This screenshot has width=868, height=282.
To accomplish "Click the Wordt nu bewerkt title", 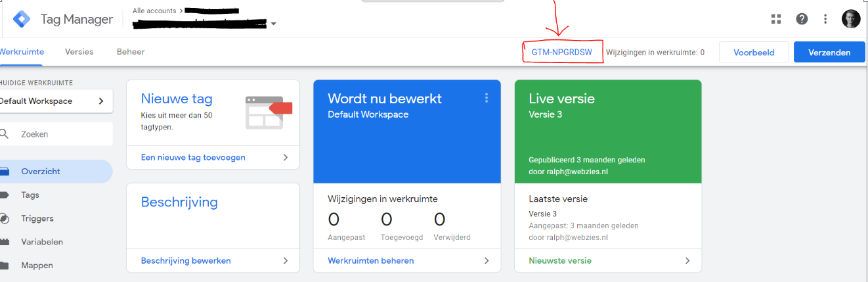I will pos(385,99).
